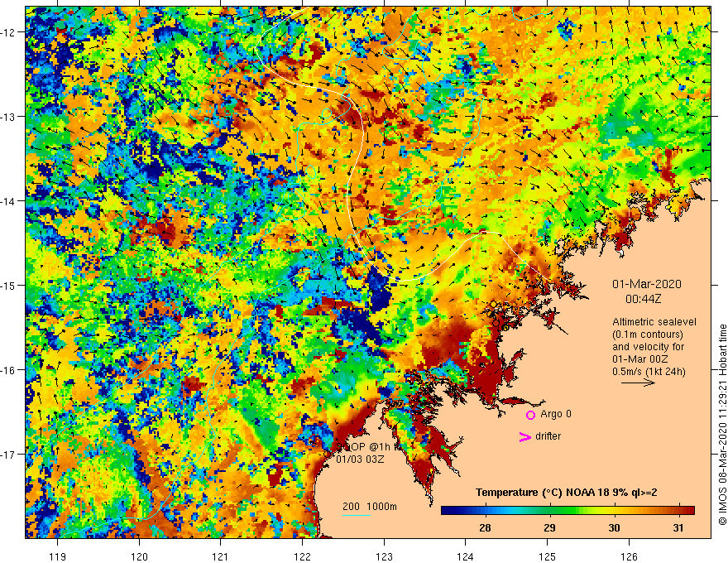Click the '28' color bar tick label

coord(485,527)
